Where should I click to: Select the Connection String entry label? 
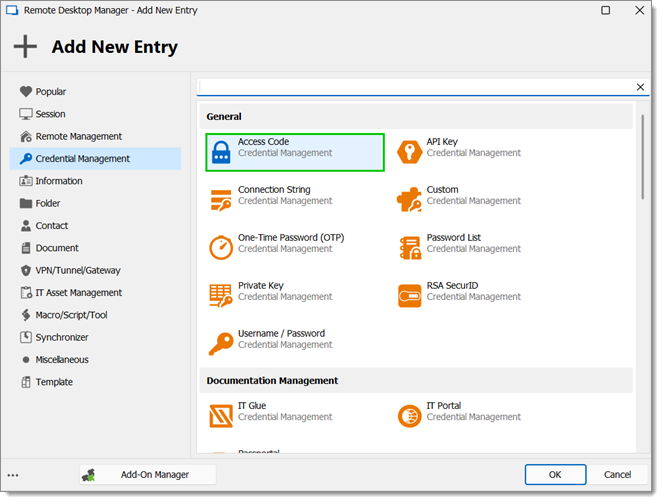click(x=274, y=190)
